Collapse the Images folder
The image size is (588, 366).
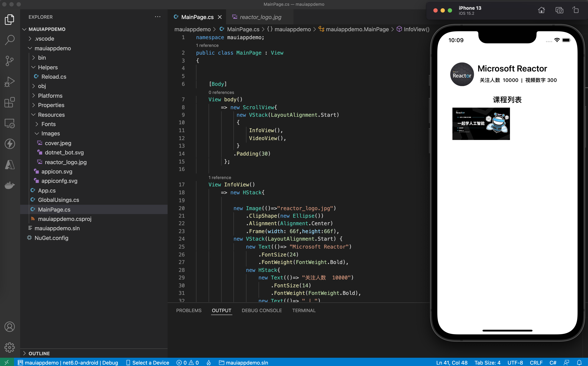50,133
